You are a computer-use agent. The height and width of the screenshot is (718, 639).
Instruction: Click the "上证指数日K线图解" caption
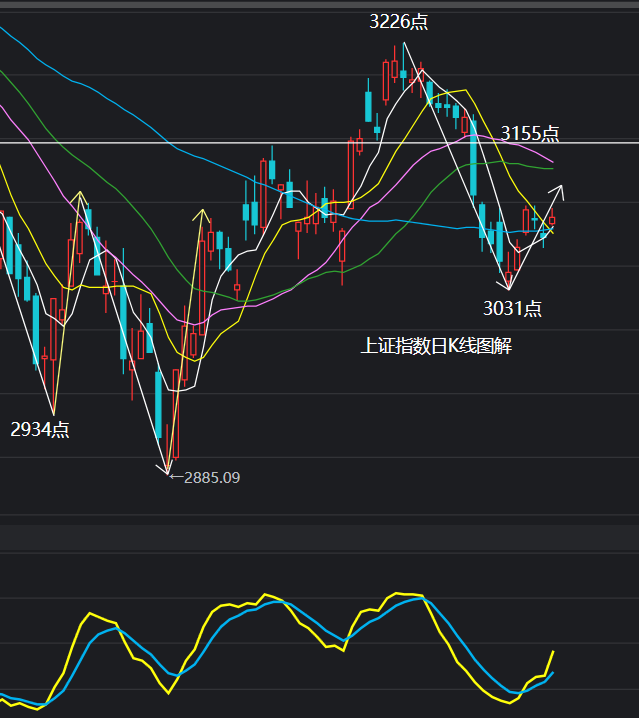click(x=436, y=346)
